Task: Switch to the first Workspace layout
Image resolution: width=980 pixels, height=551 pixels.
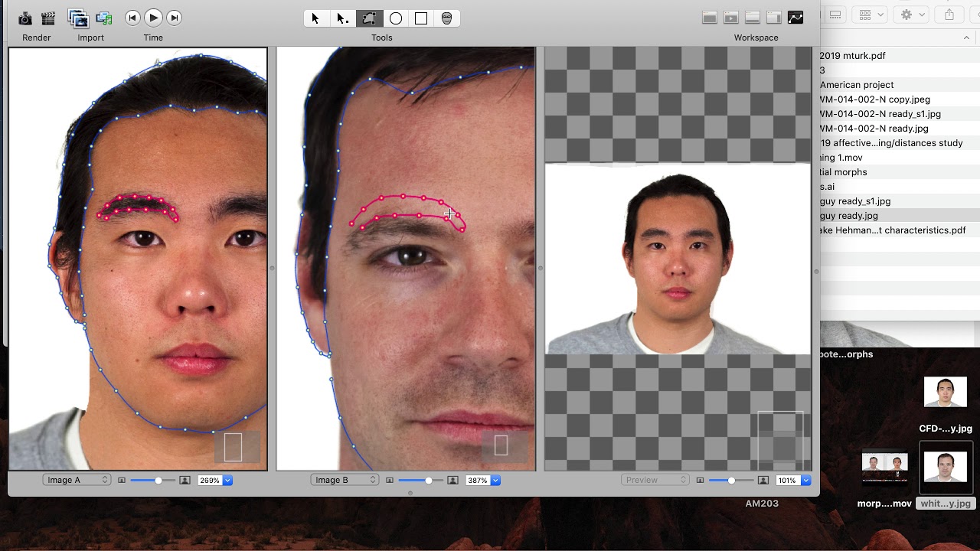Action: (x=710, y=18)
